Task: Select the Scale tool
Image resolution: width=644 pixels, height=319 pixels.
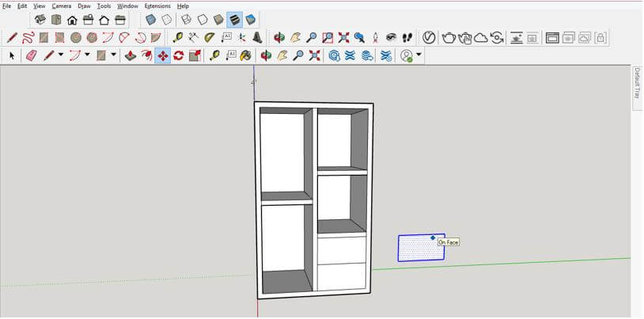Action: point(195,55)
